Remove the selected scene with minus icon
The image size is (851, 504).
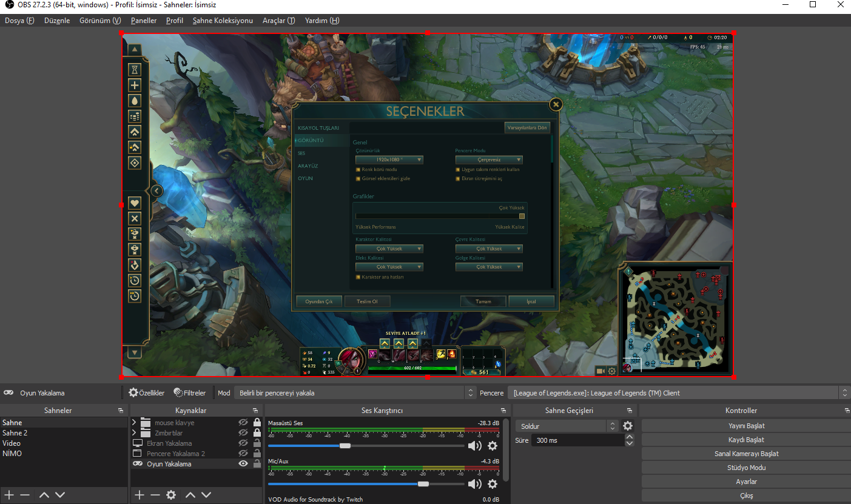(x=25, y=495)
